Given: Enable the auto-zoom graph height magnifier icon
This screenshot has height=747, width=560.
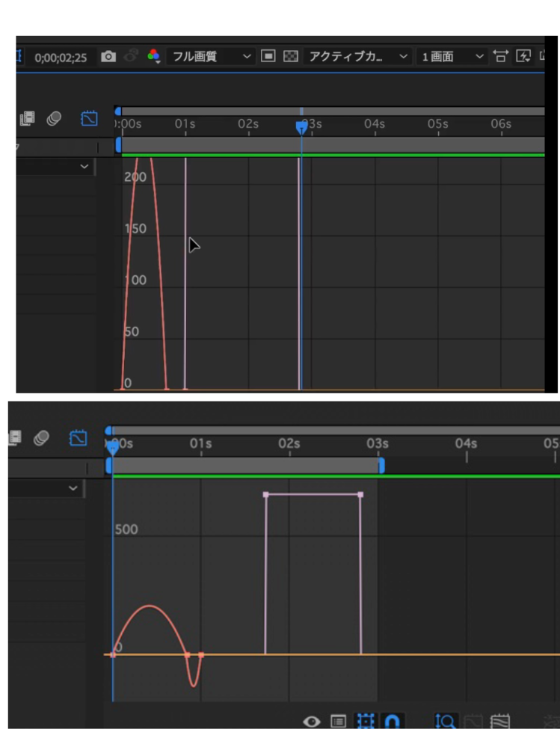Looking at the screenshot, I should [x=446, y=722].
